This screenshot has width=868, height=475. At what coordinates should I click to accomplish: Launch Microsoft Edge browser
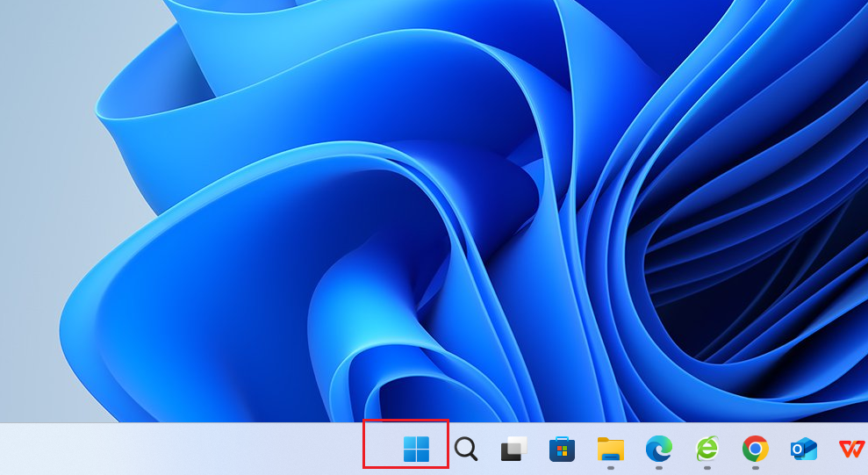(658, 449)
